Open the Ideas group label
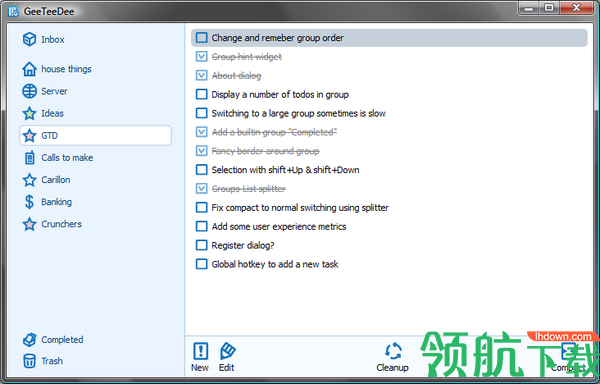This screenshot has height=384, width=600. coord(52,114)
